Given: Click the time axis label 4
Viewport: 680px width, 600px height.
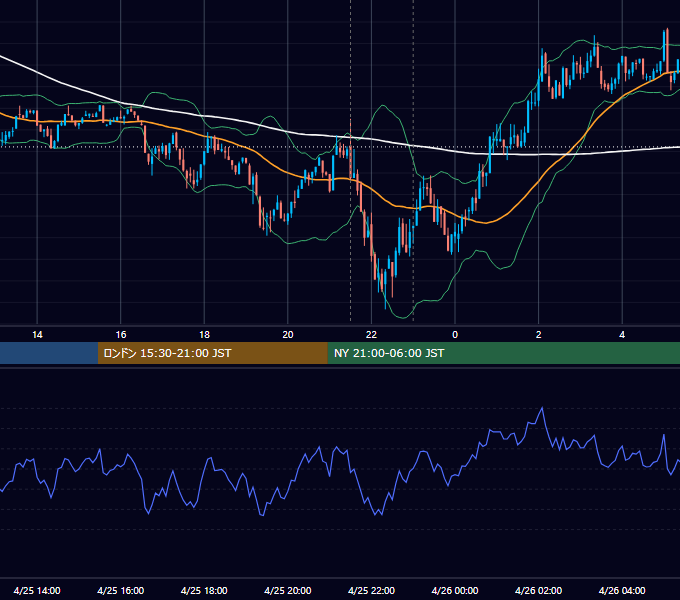Looking at the screenshot, I should [622, 335].
